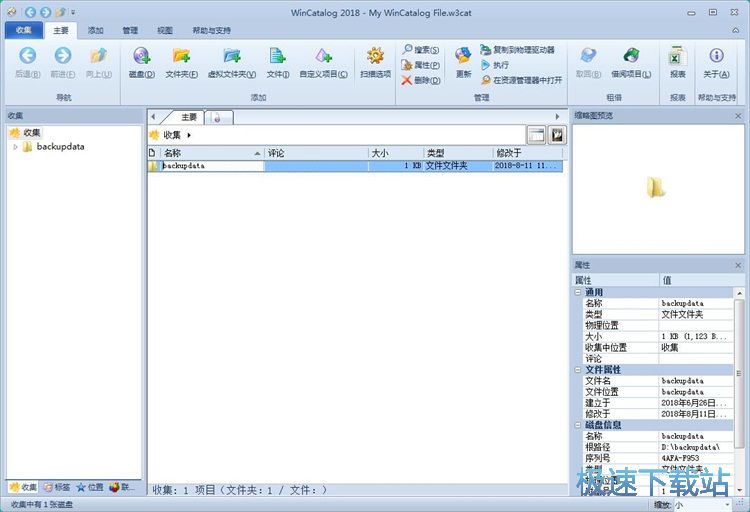Click the 根路径 value D:\backupdata\
750x512 pixels.
pyautogui.click(x=690, y=447)
